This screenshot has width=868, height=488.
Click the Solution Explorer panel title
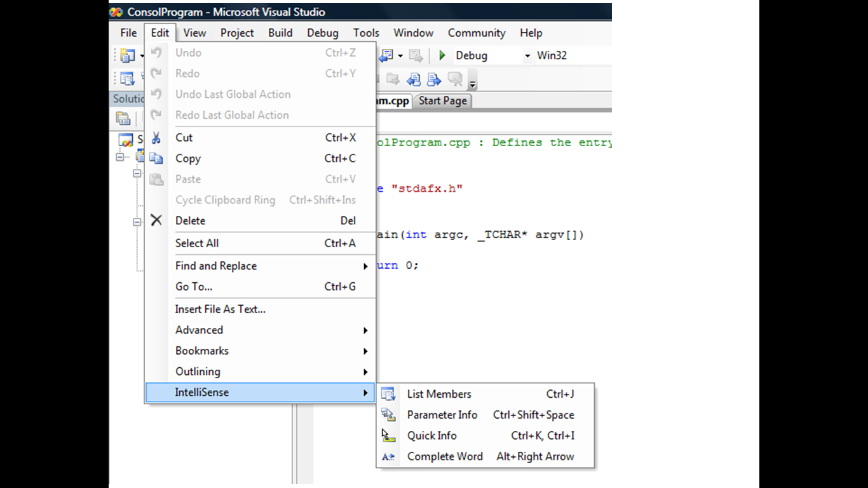(x=128, y=98)
